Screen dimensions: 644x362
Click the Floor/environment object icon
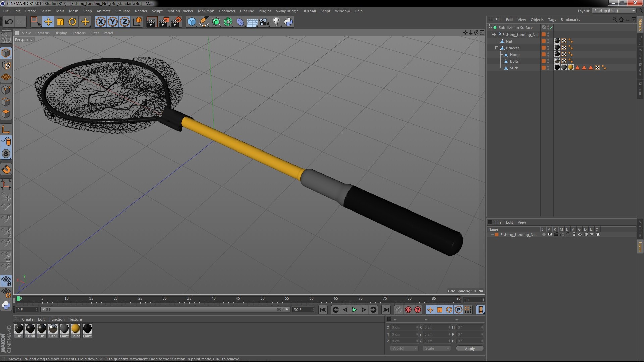[x=252, y=22]
